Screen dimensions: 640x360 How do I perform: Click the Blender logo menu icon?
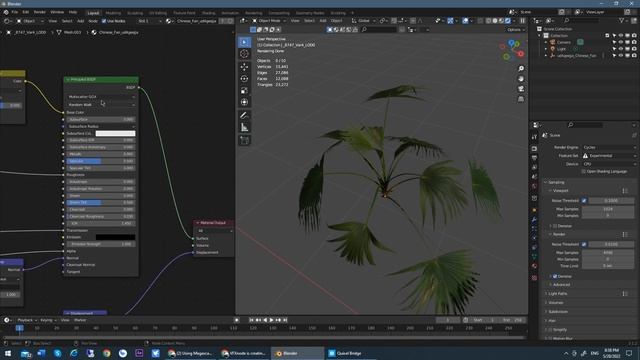click(x=6, y=12)
